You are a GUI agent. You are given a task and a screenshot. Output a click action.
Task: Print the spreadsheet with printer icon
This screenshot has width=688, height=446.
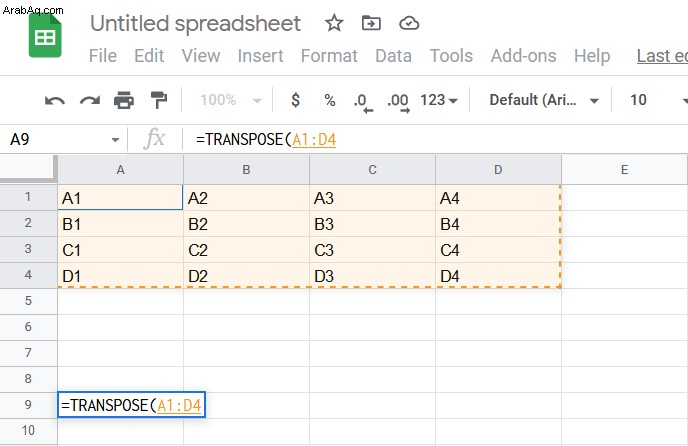click(124, 100)
